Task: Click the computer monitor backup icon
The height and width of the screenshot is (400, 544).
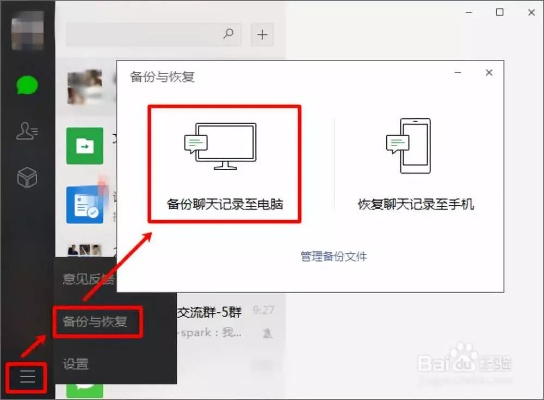Action: [220, 146]
